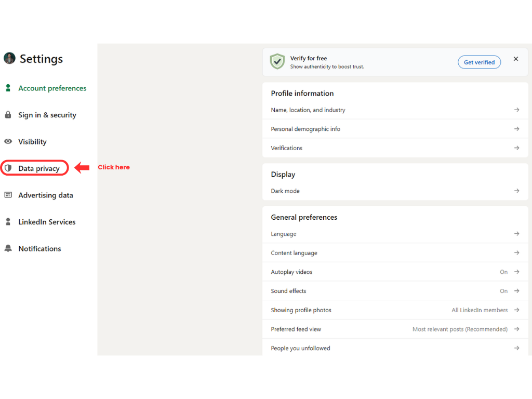Screen dimensions: 532x399
Task: Click the General preferences heading
Action: 304,217
